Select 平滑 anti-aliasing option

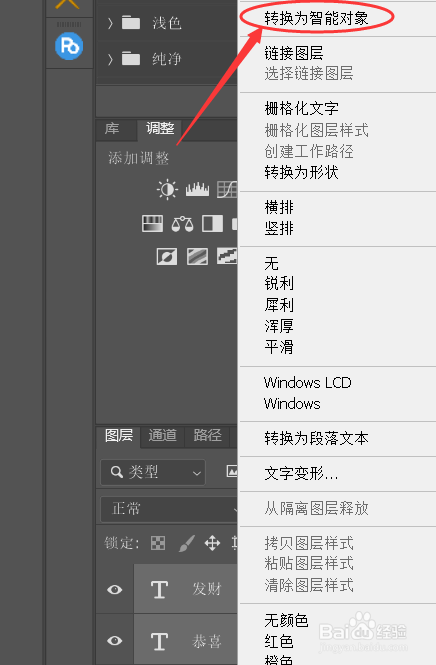click(x=279, y=347)
